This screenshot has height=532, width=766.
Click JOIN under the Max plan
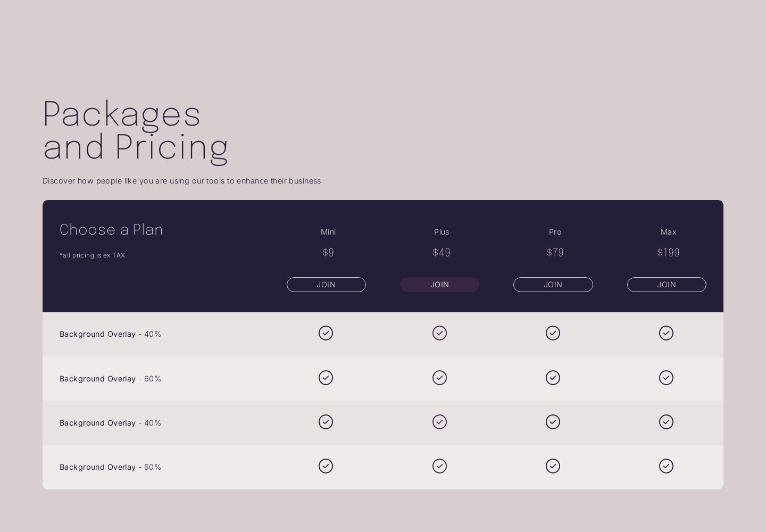coord(666,285)
